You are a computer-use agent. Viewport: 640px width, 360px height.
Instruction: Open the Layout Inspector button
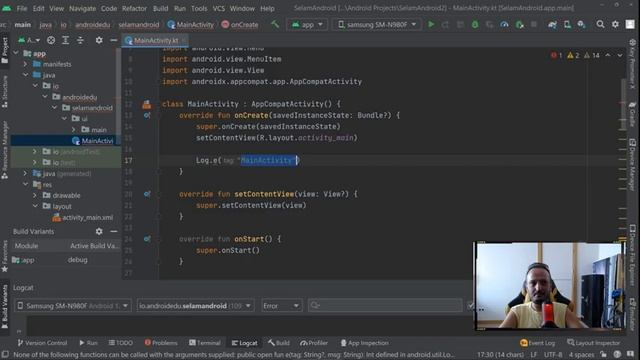pos(593,343)
